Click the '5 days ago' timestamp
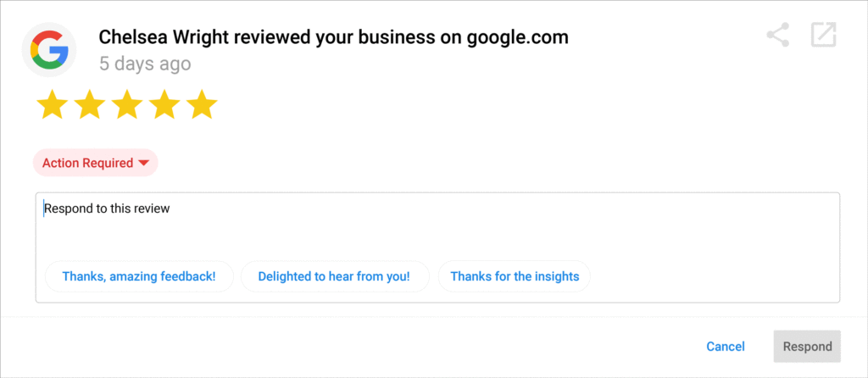The image size is (868, 378). 145,64
